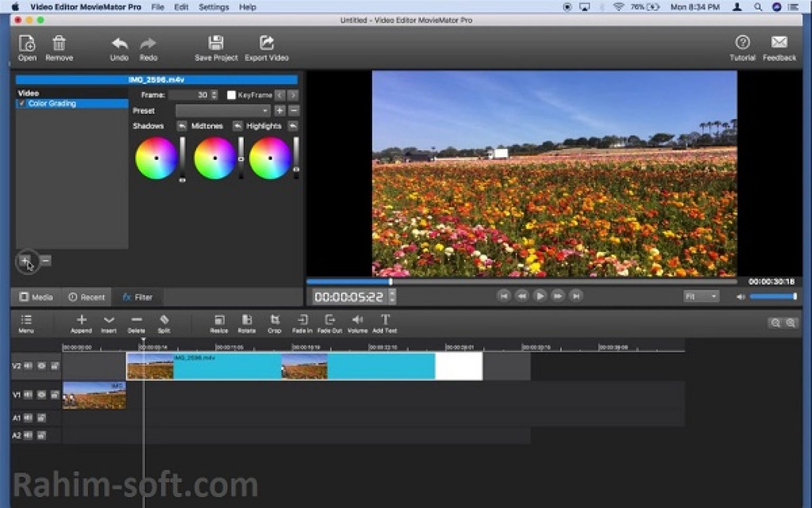812x508 pixels.
Task: Open the timeline Menu list
Action: 26,323
